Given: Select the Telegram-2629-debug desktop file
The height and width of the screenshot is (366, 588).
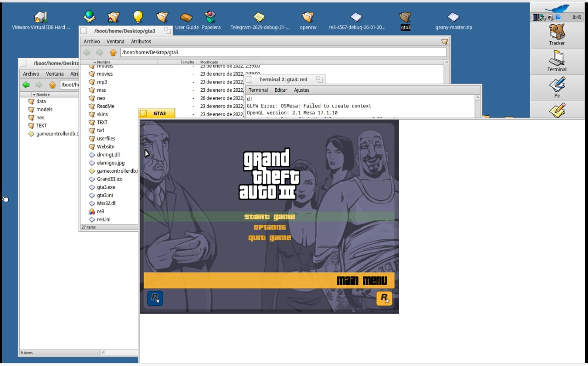Looking at the screenshot, I should pyautogui.click(x=260, y=21).
